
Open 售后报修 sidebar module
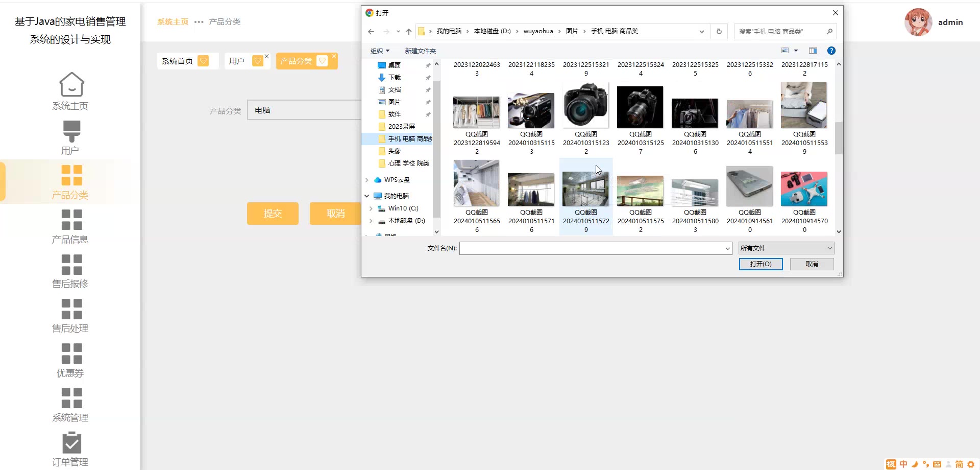pos(71,265)
